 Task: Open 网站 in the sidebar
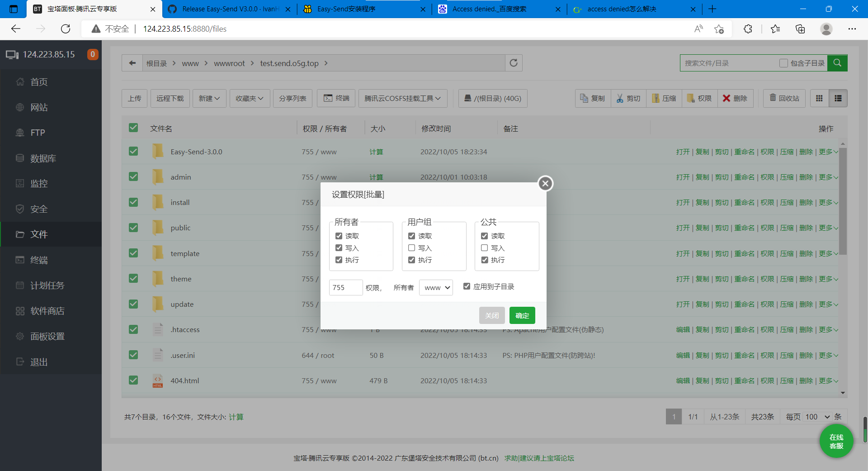pyautogui.click(x=39, y=107)
